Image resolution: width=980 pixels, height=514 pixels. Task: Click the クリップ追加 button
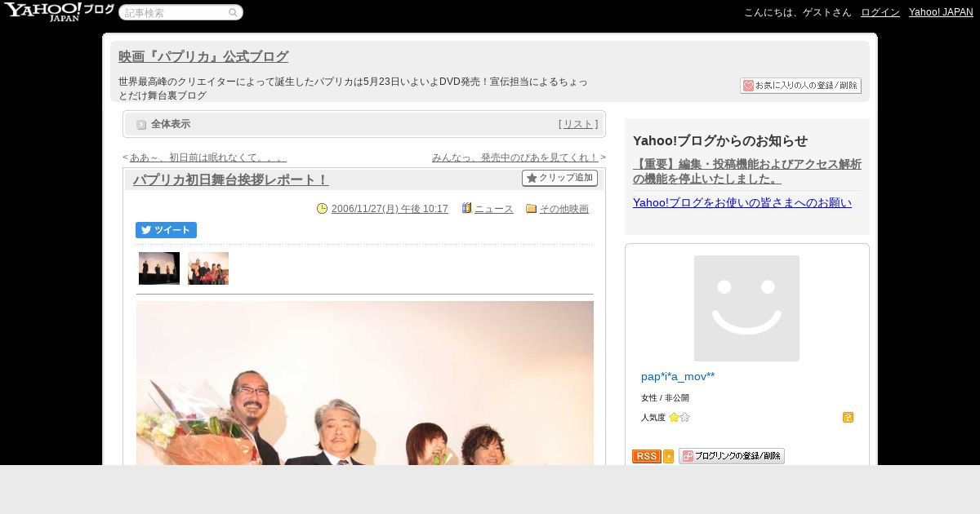(559, 178)
